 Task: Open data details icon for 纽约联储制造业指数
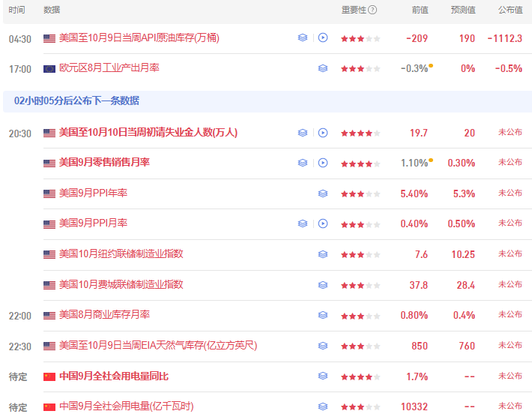click(323, 254)
